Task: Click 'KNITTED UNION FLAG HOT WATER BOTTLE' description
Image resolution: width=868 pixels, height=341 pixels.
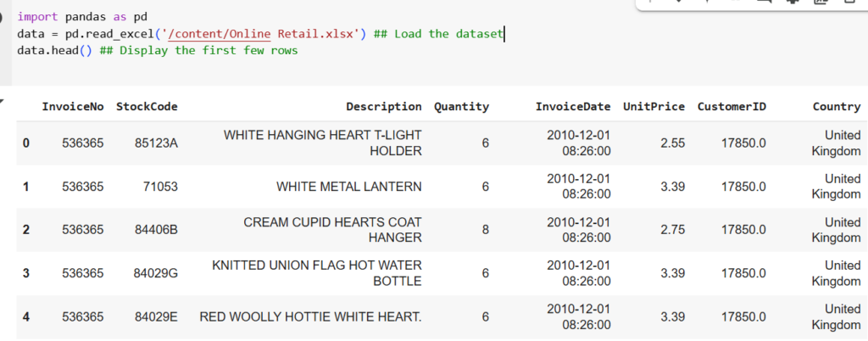Action: coord(317,273)
